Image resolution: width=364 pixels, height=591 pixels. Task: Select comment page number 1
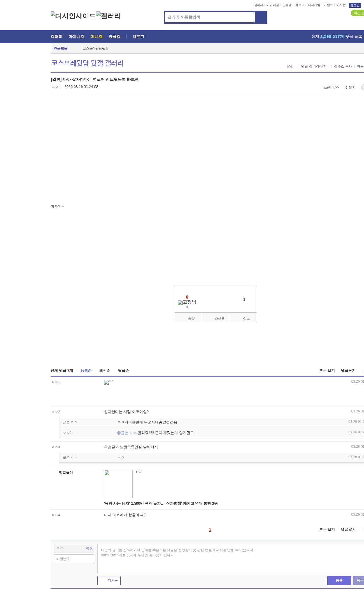click(x=210, y=530)
